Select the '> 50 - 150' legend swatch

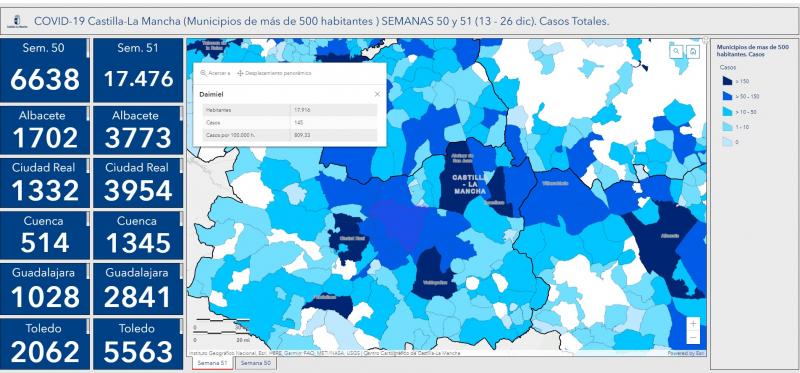click(x=727, y=96)
